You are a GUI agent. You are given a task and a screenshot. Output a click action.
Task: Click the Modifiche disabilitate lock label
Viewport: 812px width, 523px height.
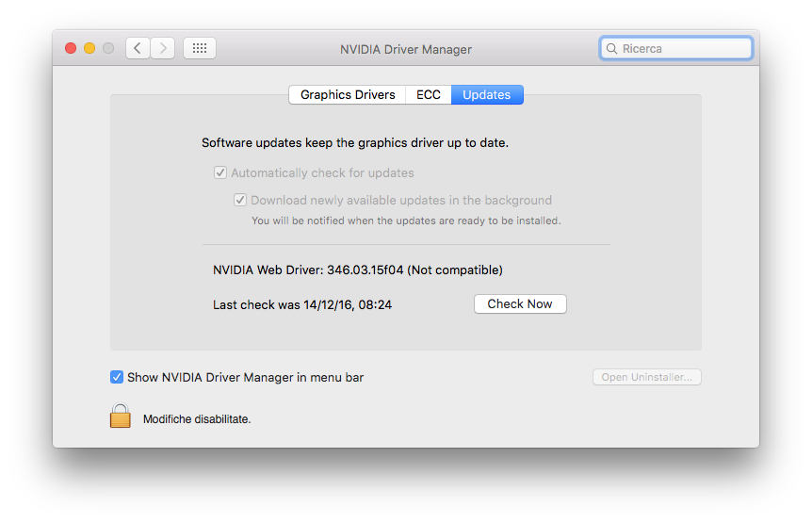pos(197,419)
